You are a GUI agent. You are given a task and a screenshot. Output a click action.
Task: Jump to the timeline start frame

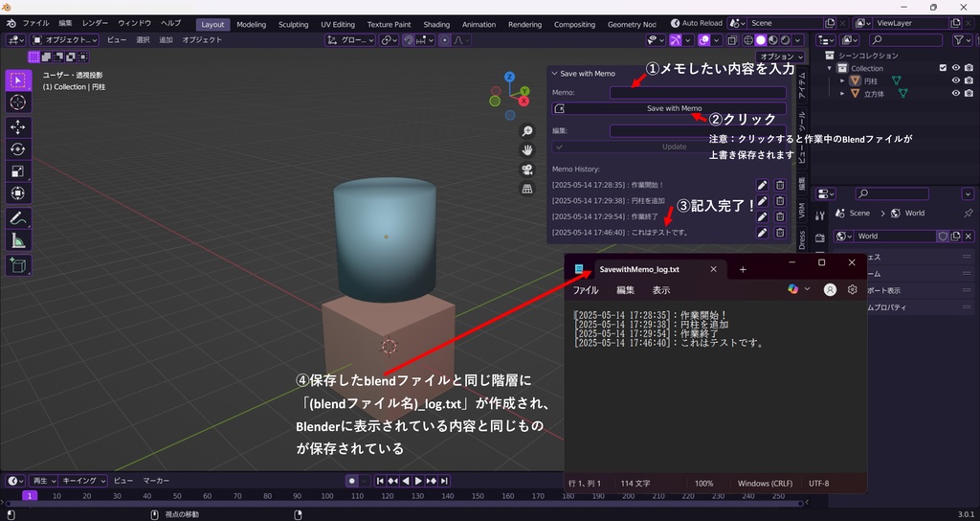379,481
